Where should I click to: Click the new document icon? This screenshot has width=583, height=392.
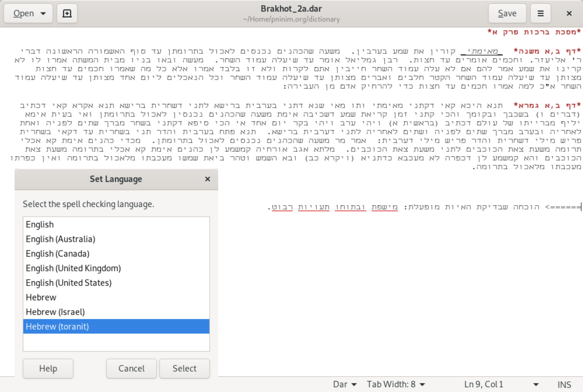click(x=67, y=14)
